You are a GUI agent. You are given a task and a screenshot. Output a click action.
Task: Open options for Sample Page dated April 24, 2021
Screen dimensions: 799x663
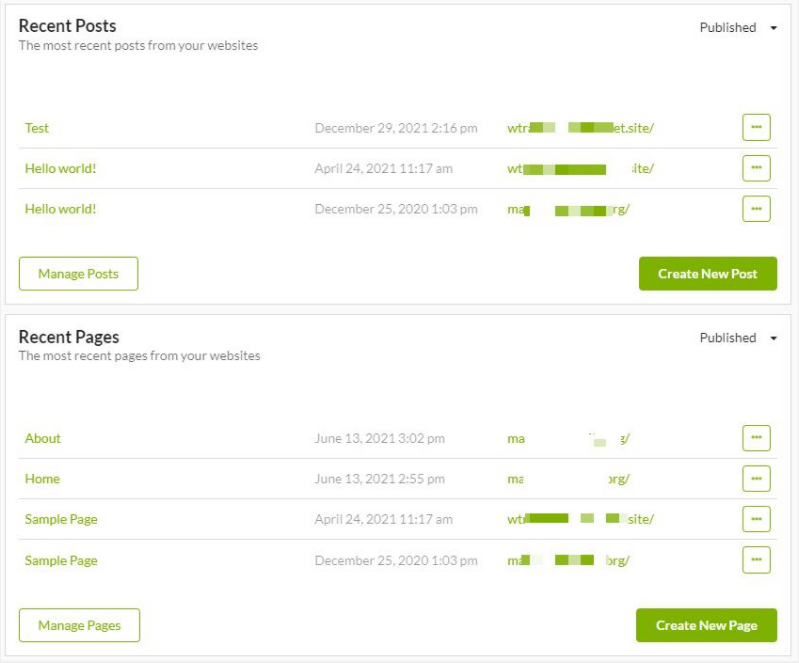tap(756, 519)
